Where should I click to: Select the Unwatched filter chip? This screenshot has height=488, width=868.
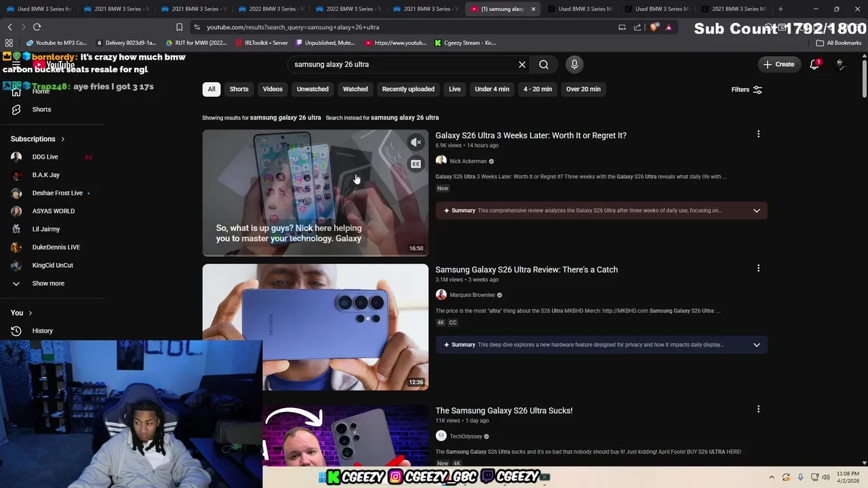313,89
